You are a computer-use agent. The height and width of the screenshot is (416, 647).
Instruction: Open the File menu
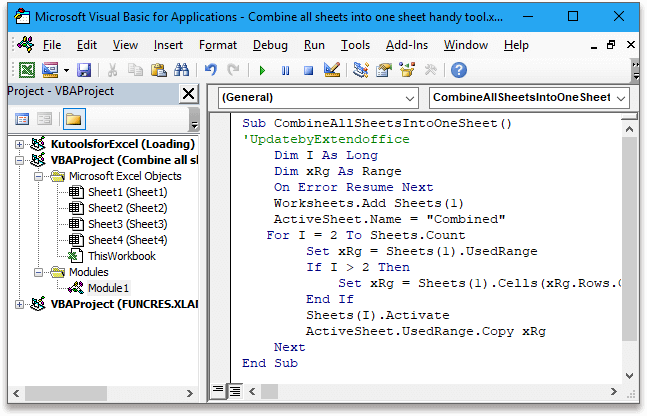point(52,45)
